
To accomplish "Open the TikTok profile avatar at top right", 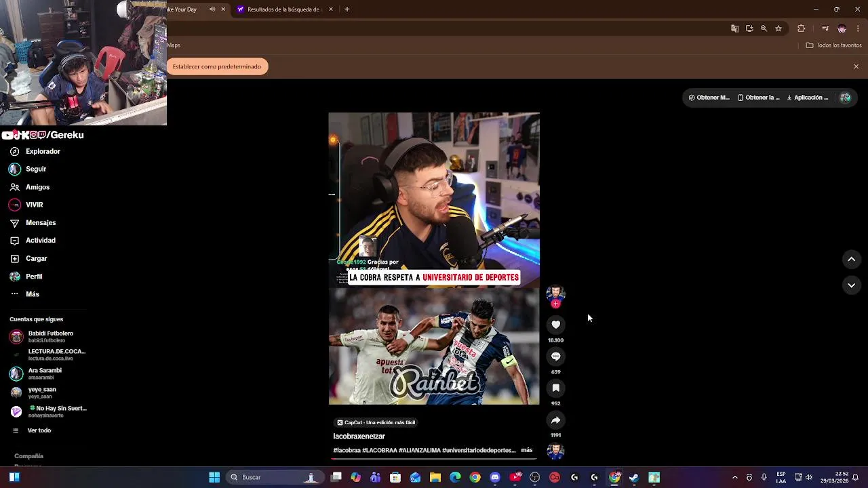I will click(x=845, y=98).
